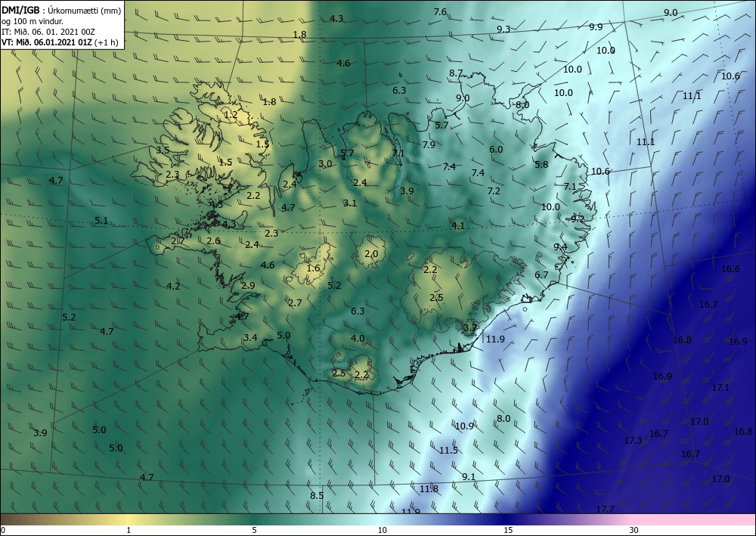Click the 2.9 value on the map

248,285
